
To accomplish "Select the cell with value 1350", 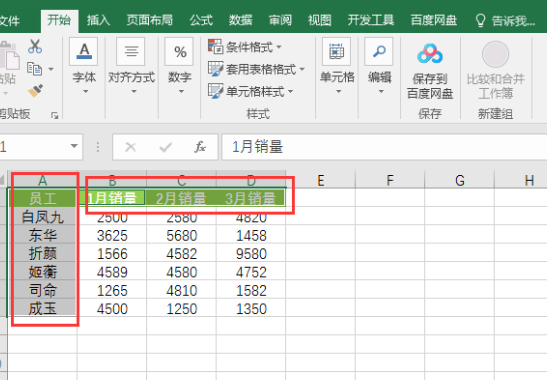I will click(x=251, y=308).
